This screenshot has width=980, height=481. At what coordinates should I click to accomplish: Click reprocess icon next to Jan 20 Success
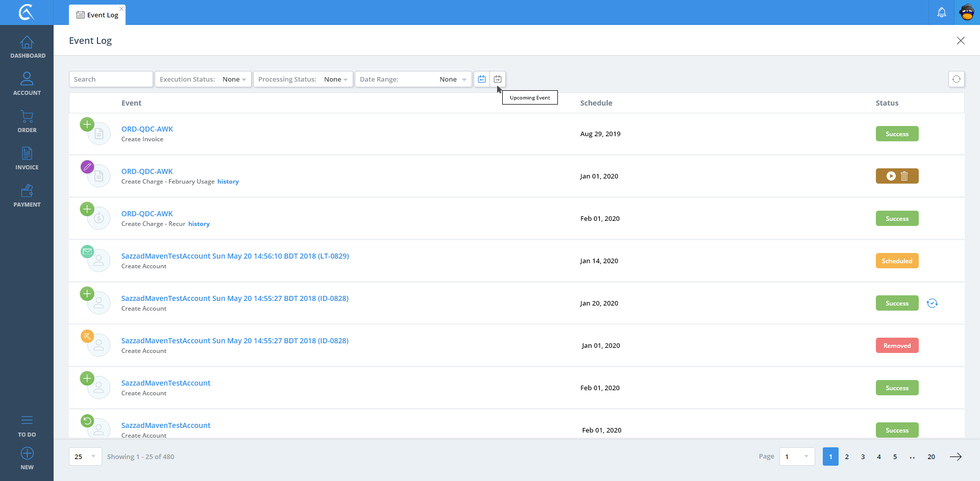(x=932, y=303)
